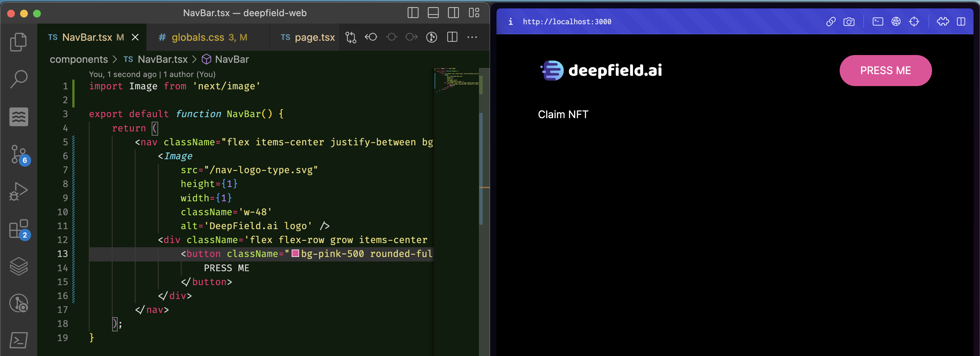This screenshot has height=356, width=980.
Task: Click the disabled commit revision icon
Action: point(391,37)
